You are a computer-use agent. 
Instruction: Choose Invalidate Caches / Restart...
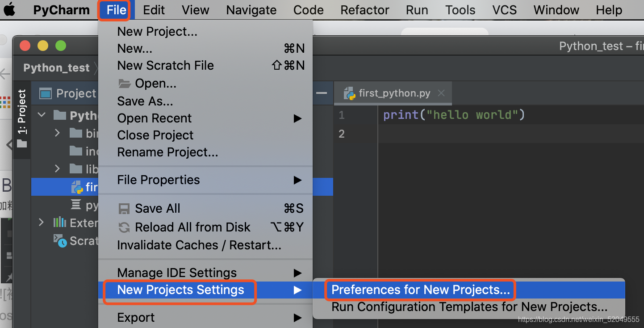click(x=205, y=245)
